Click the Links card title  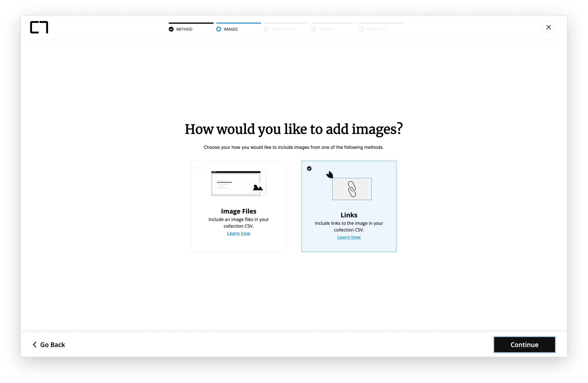(x=349, y=215)
